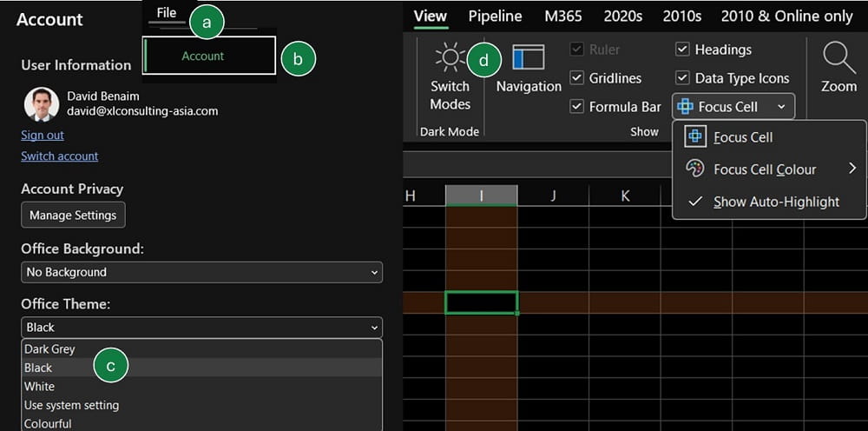Click the David Benaim name text
The width and height of the screenshot is (868, 431).
[103, 96]
